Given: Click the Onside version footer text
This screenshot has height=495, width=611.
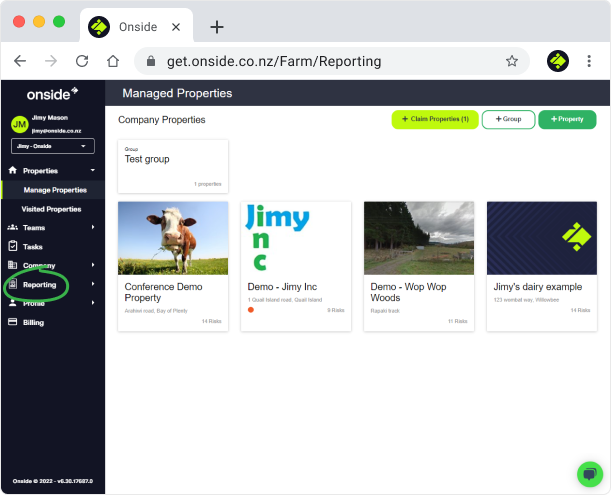Looking at the screenshot, I should (53, 481).
